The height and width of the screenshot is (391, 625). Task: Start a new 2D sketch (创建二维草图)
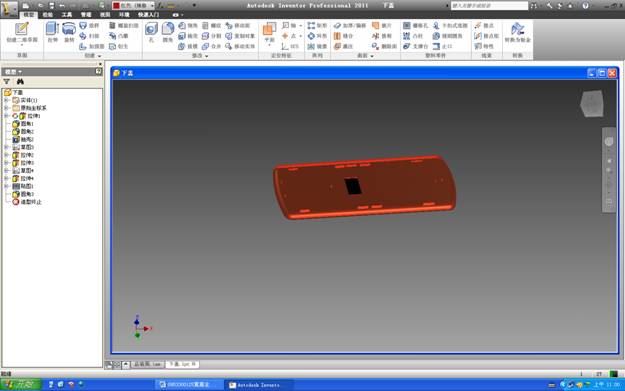[22, 33]
